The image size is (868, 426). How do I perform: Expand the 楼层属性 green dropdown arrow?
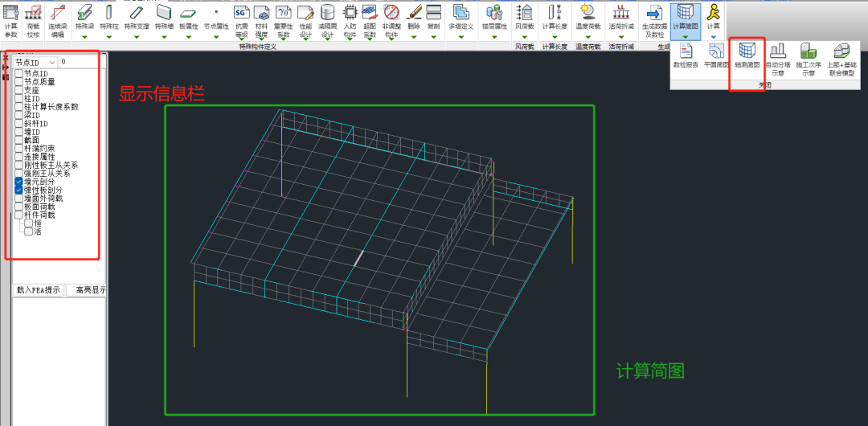click(493, 37)
